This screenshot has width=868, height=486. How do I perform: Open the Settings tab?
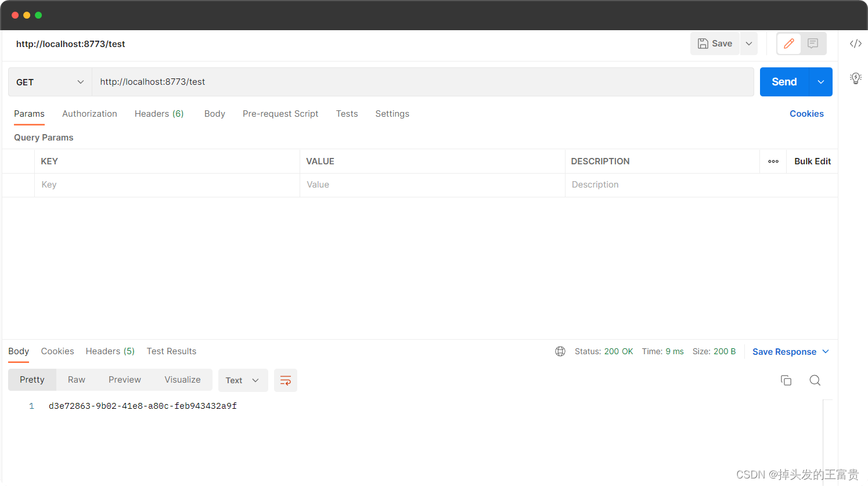[x=392, y=114]
